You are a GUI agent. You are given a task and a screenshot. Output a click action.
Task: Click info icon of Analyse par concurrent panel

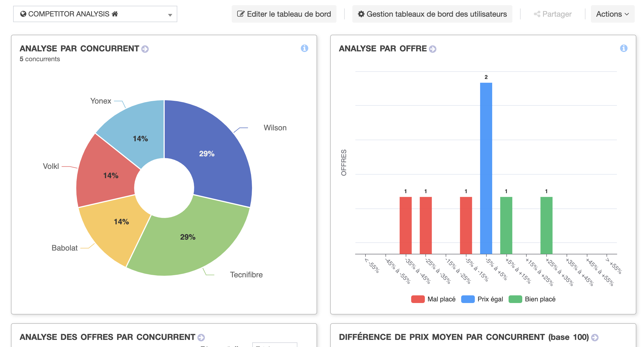[x=304, y=48]
